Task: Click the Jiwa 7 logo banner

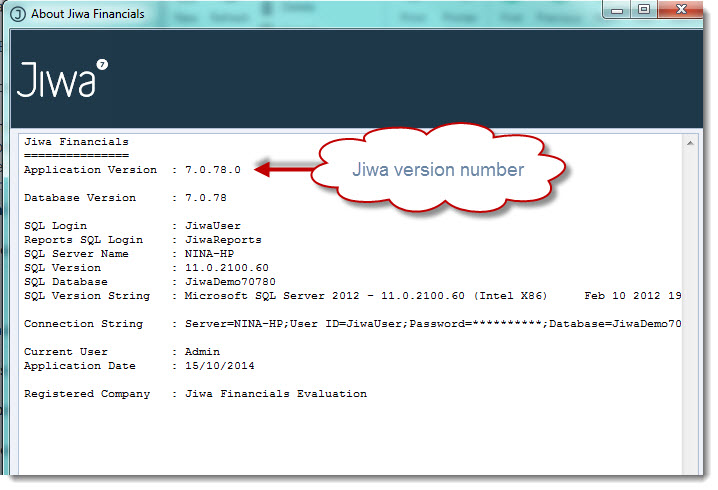Action: click(63, 78)
